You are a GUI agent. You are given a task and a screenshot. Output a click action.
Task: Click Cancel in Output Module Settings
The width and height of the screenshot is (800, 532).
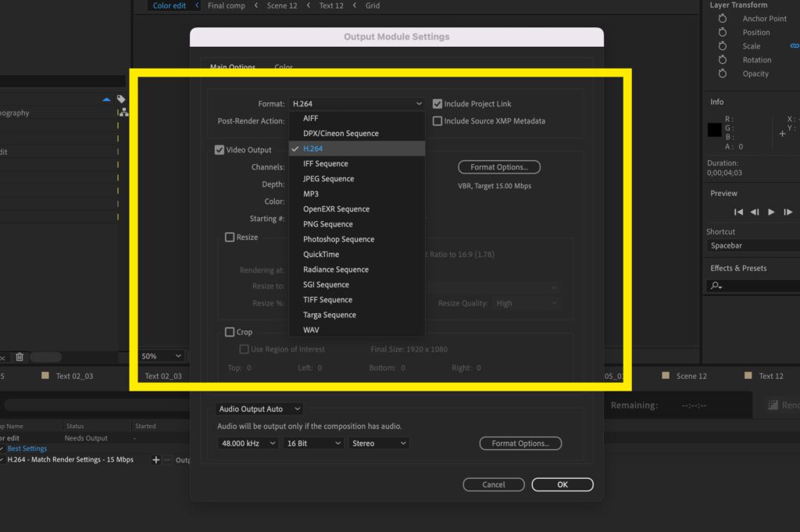(494, 484)
